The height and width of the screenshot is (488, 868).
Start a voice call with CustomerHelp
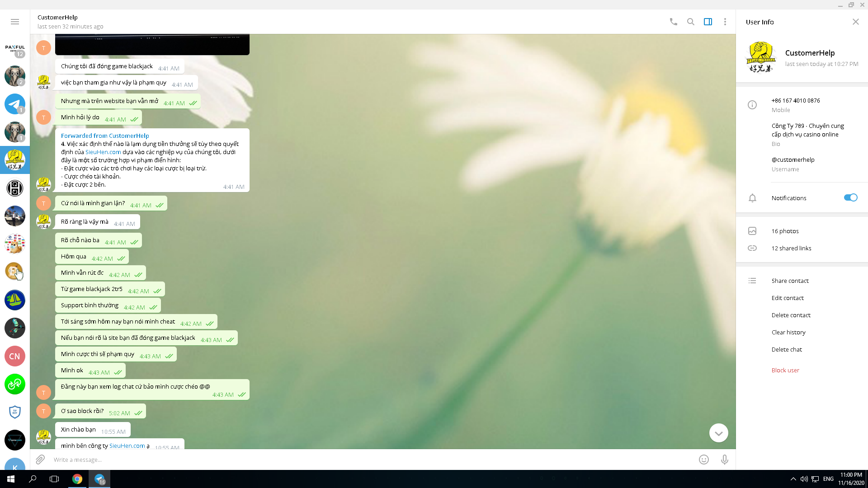click(x=673, y=22)
